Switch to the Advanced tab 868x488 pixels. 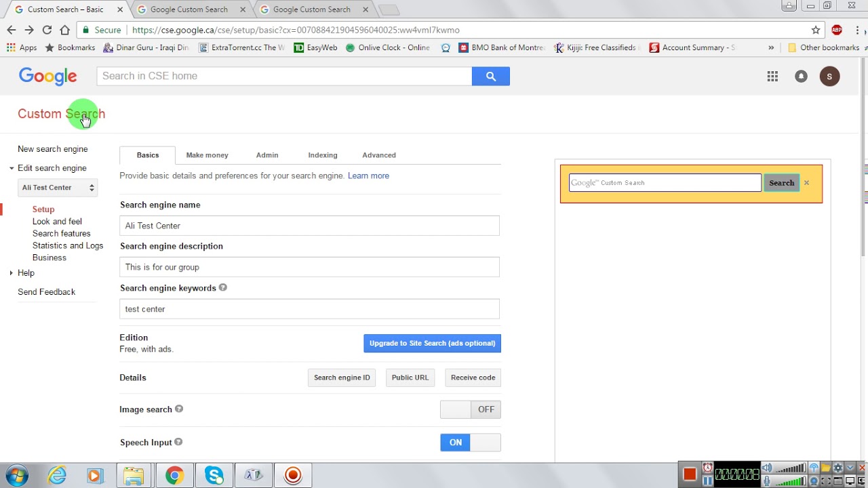pos(379,155)
